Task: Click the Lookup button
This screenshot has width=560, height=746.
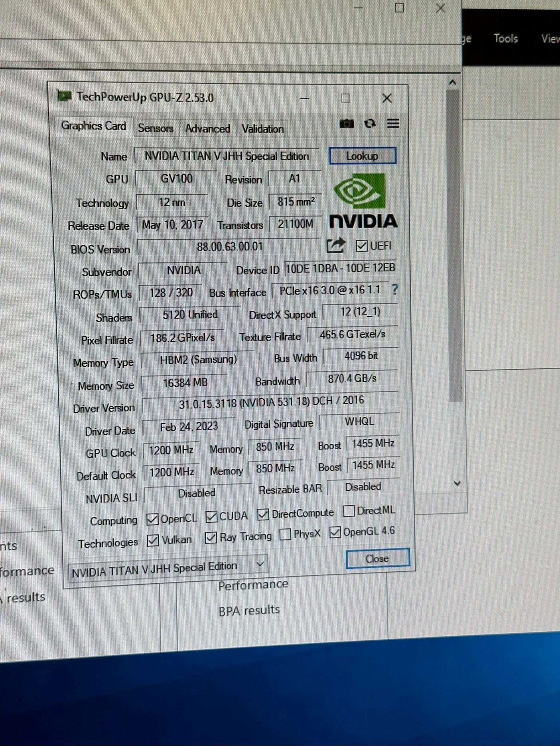Action: [363, 156]
